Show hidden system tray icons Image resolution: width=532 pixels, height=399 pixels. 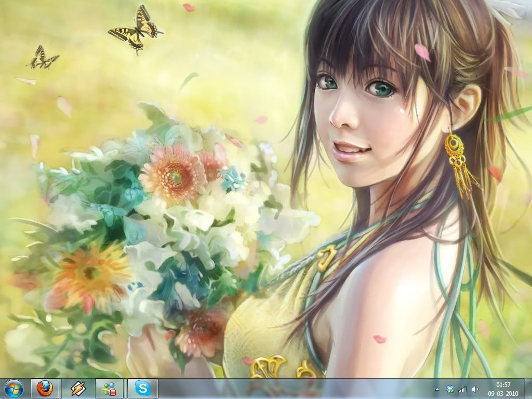437,390
